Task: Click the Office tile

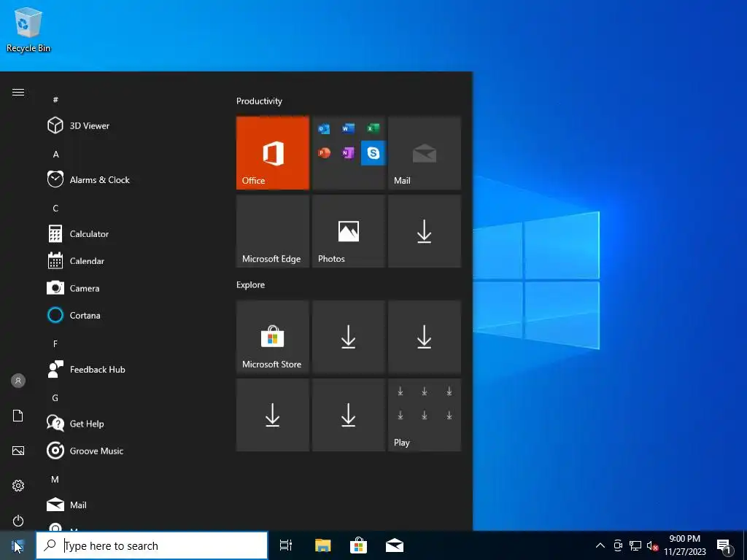Action: point(273,153)
